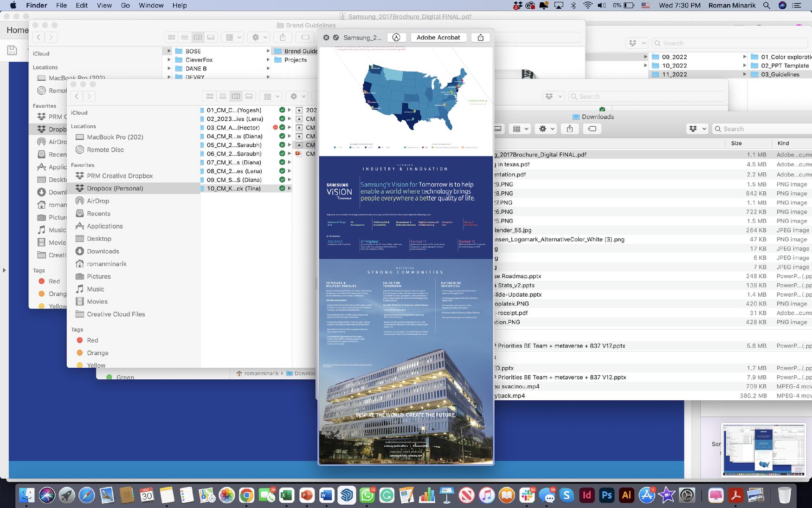Select folder 10_CM_K...ck (Tina)
Viewport: 812px width, 508px height.
coord(246,188)
